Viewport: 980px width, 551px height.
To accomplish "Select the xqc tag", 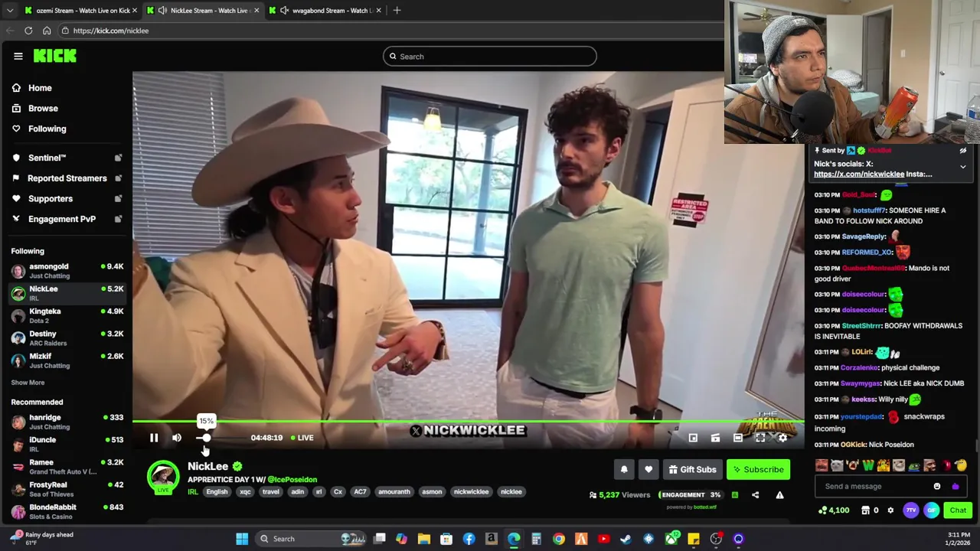I will pyautogui.click(x=245, y=492).
